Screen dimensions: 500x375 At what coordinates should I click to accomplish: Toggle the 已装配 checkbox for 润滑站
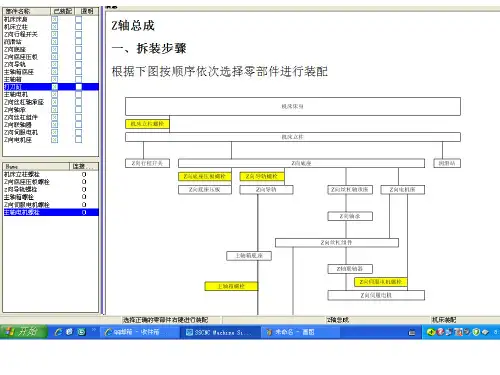click(x=54, y=42)
